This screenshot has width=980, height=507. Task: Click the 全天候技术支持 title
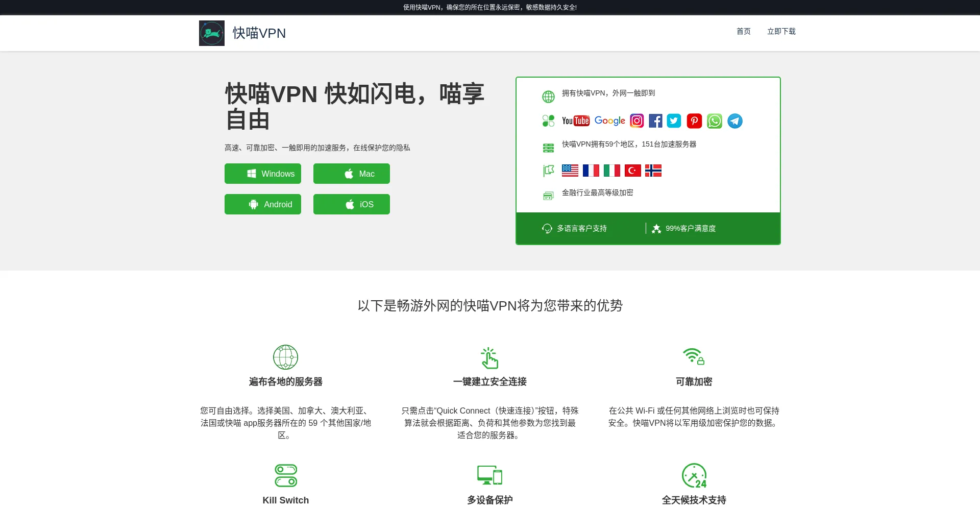pyautogui.click(x=694, y=500)
